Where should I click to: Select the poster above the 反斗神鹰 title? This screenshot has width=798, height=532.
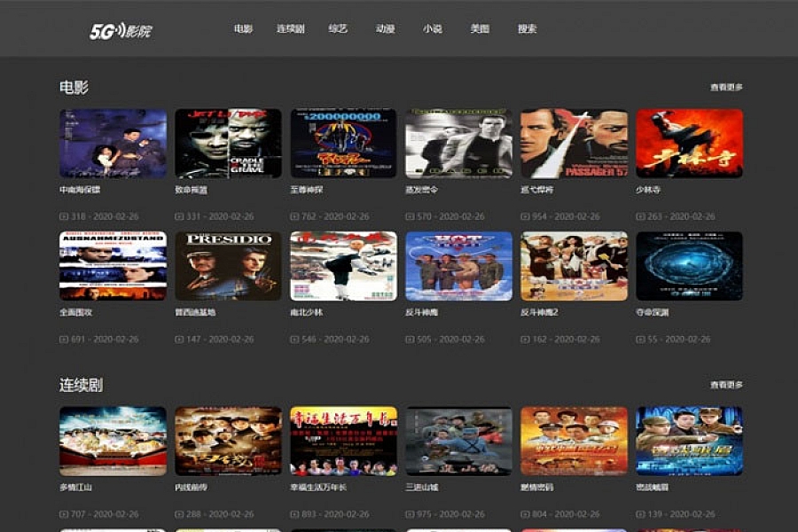(459, 266)
